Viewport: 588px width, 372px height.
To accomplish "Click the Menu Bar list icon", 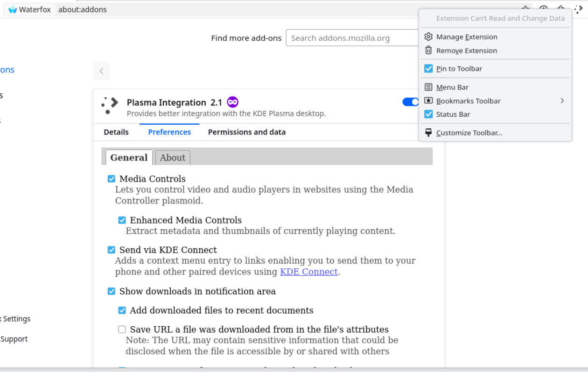I will pos(428,87).
